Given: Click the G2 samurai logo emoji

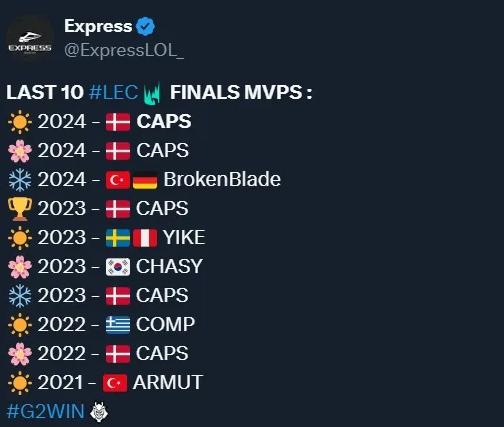Looking at the screenshot, I should 99,412.
